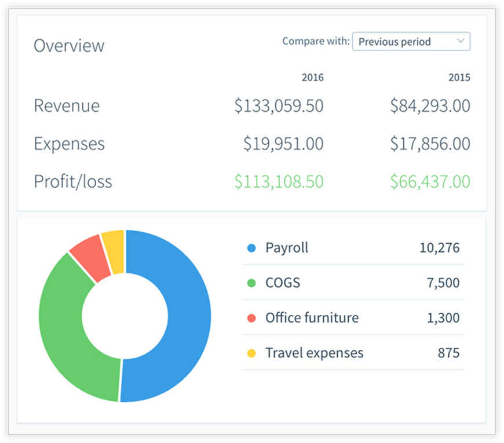Click the yellow Travel expenses dot
The width and height of the screenshot is (504, 443).
point(251,353)
